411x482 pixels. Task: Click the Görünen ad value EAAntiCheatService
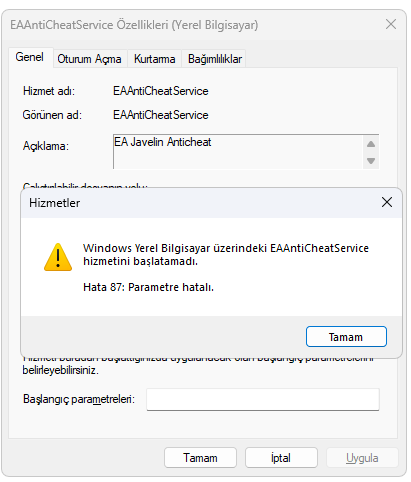(x=161, y=115)
